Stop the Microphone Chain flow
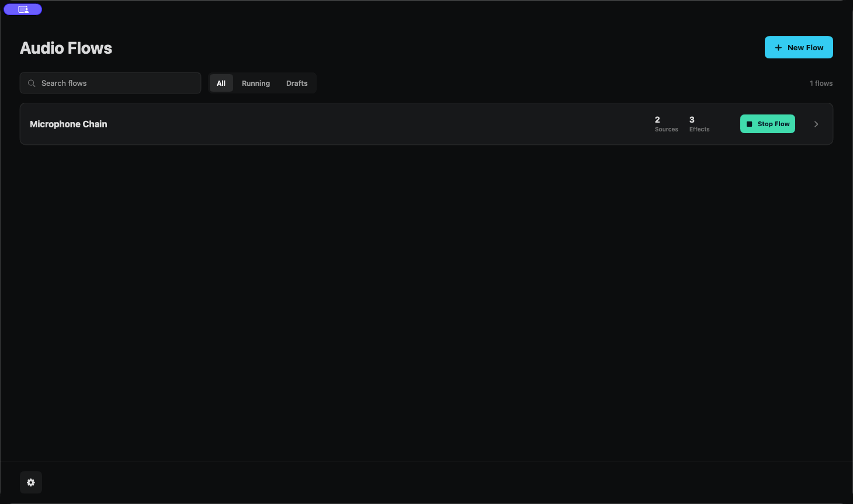This screenshot has height=504, width=853. click(767, 124)
